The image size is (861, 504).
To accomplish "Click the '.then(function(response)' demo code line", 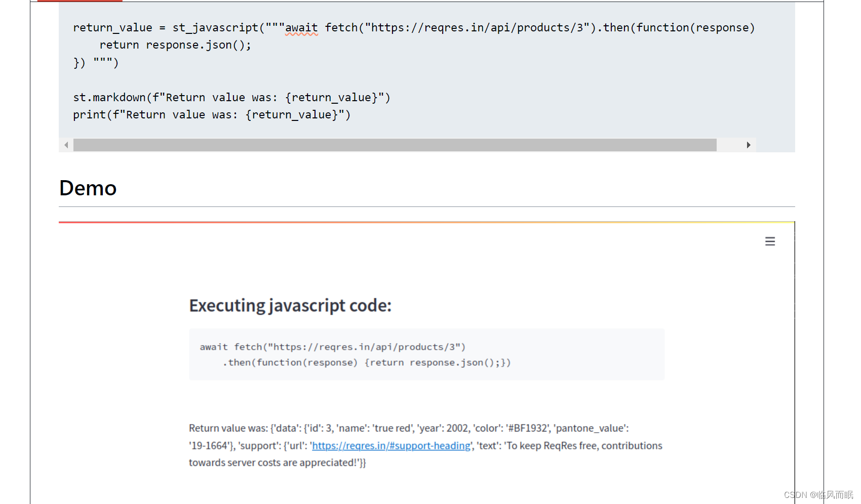I will [367, 362].
